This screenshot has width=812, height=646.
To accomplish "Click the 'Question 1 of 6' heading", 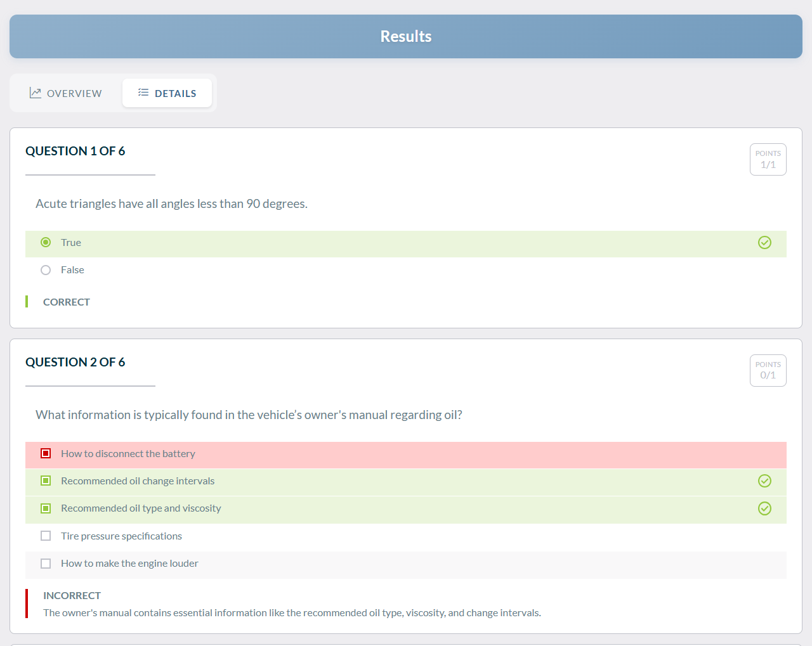I will [75, 151].
